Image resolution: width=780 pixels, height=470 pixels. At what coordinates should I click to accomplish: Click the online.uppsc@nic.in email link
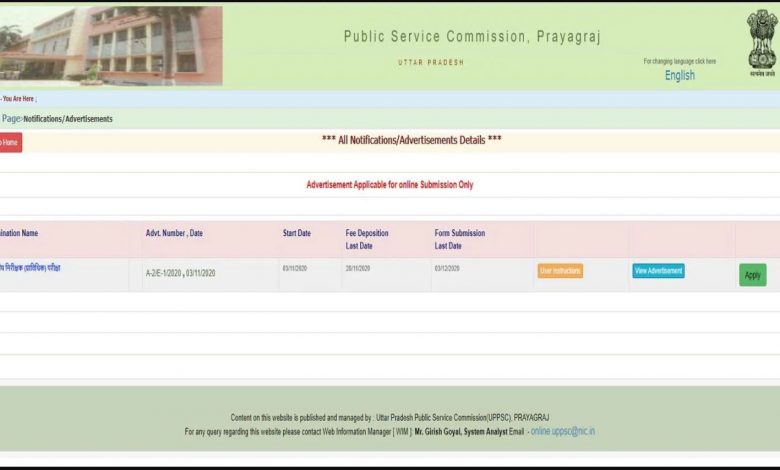click(562, 431)
